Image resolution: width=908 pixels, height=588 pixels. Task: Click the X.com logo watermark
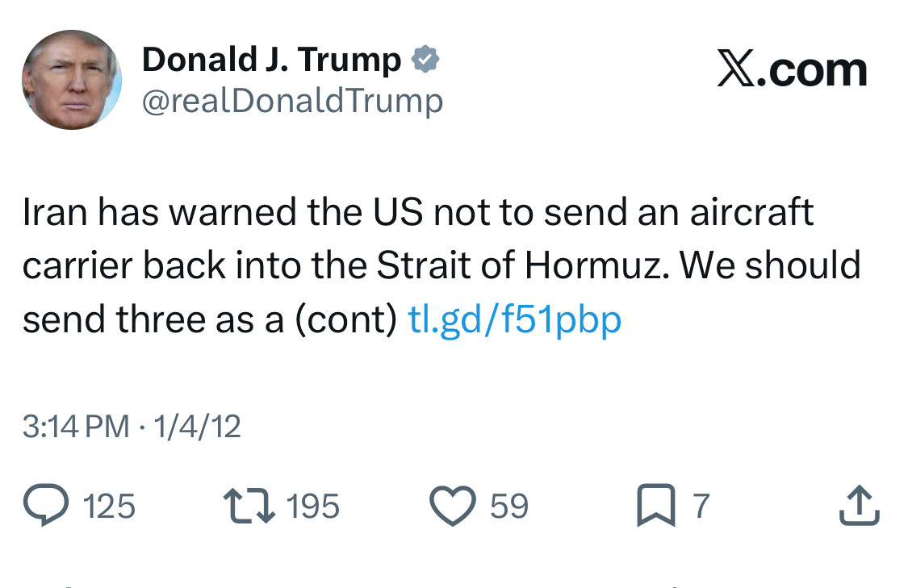(792, 70)
